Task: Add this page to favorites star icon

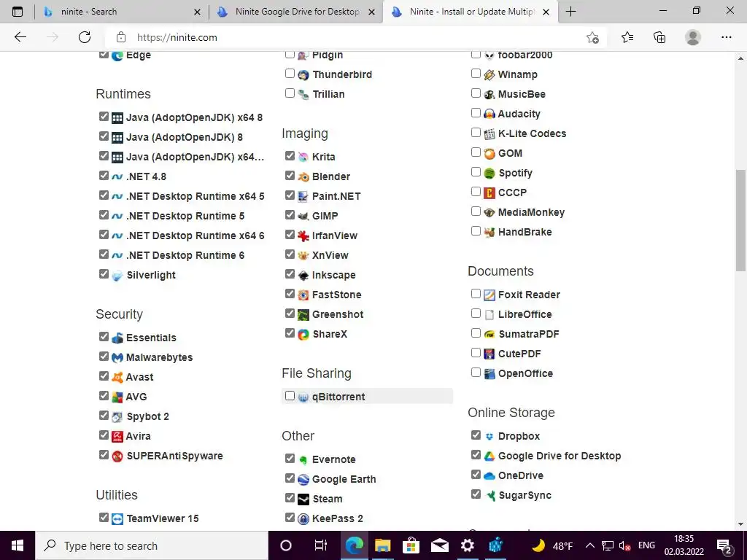Action: tap(592, 37)
